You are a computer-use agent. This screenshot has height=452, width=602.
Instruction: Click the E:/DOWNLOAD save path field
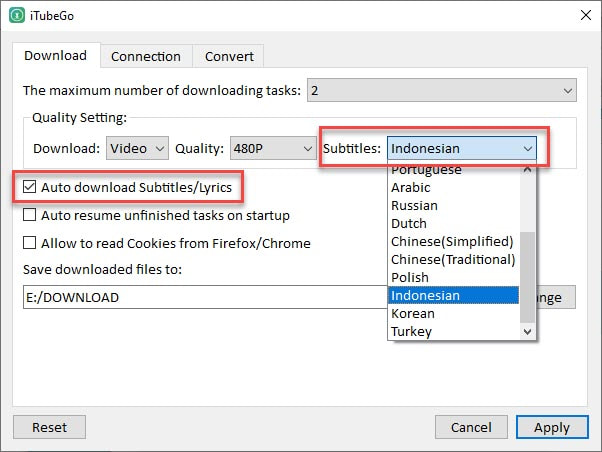[205, 297]
